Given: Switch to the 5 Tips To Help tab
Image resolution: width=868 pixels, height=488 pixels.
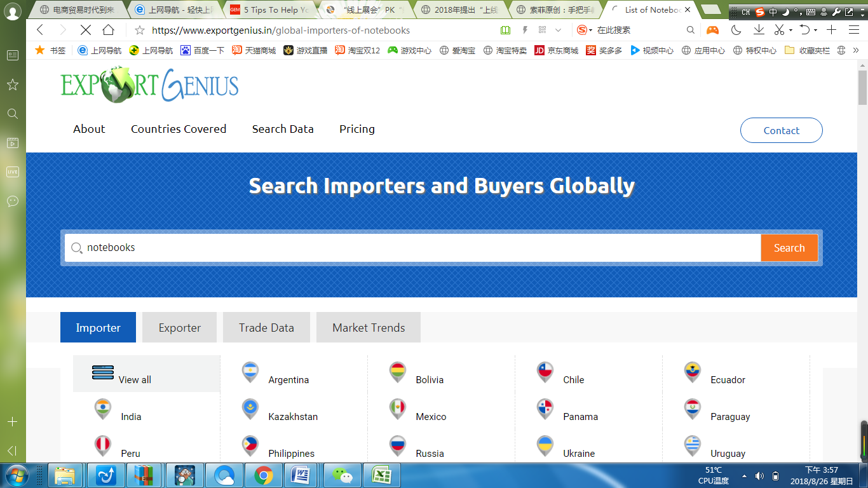Looking at the screenshot, I should click(x=270, y=10).
